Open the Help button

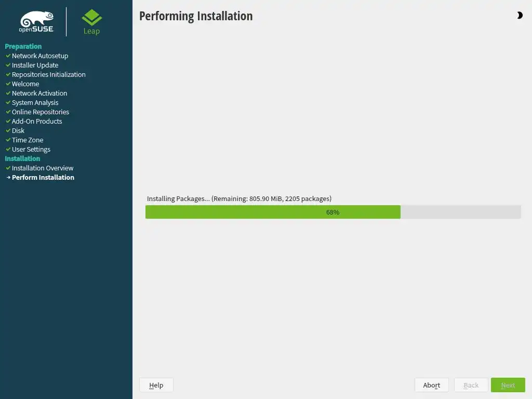(156, 385)
